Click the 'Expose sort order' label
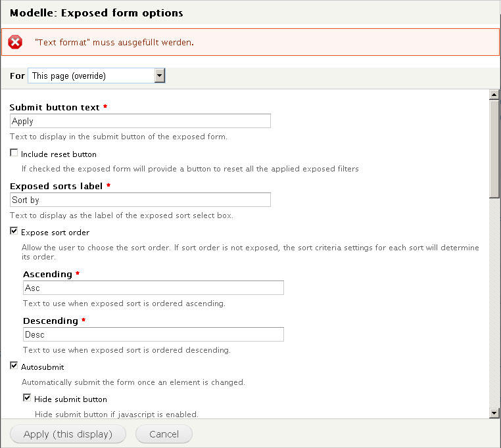Screen dimensions: 501x448 click(x=55, y=233)
